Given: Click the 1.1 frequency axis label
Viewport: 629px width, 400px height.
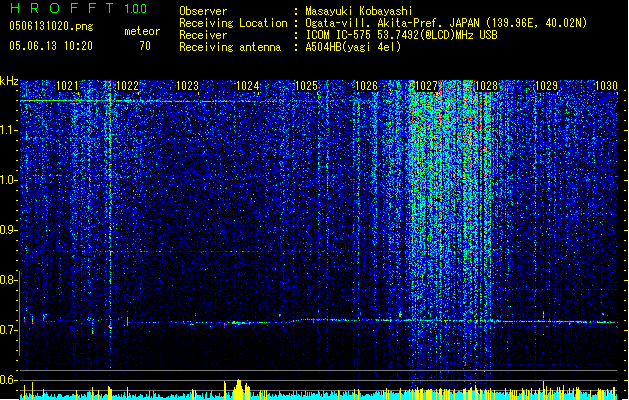Looking at the screenshot, I should [9, 130].
